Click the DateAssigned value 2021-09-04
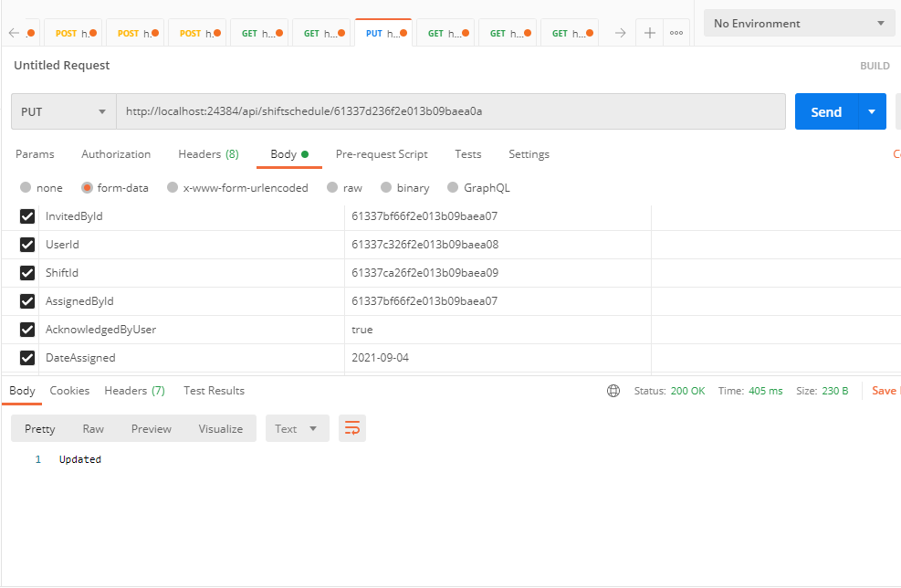The image size is (901, 588). coord(380,358)
